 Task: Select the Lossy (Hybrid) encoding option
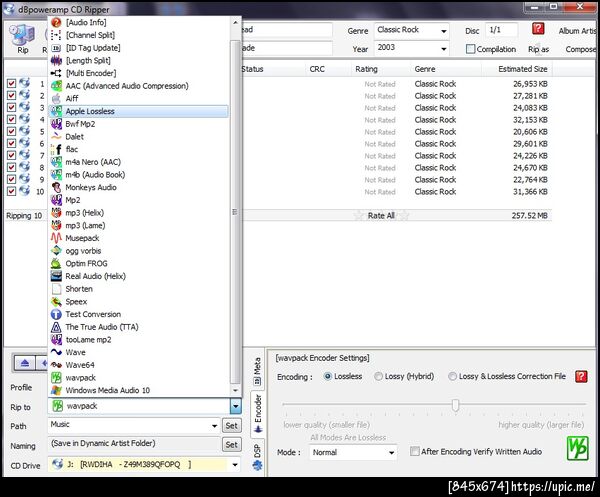click(x=378, y=376)
